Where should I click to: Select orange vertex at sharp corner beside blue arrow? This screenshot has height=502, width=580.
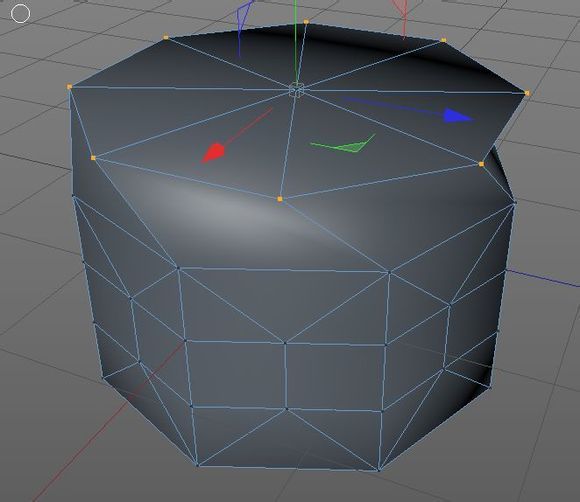[x=527, y=93]
